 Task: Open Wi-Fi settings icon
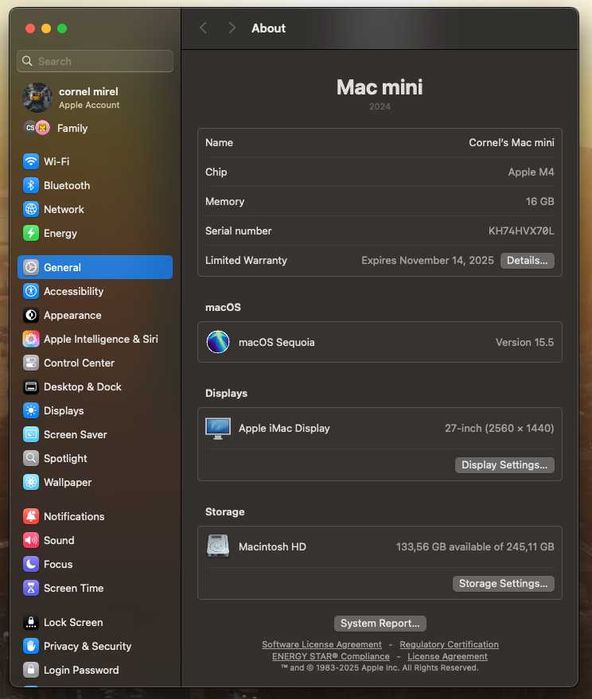click(x=31, y=161)
